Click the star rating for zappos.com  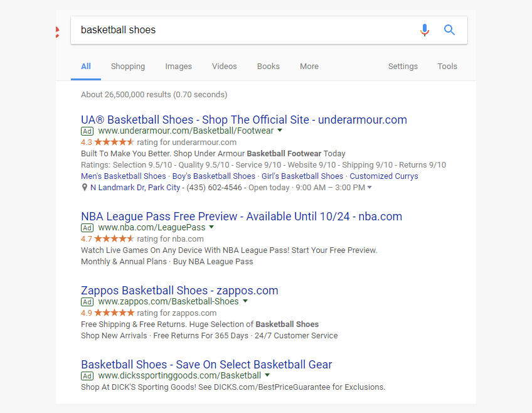114,313
